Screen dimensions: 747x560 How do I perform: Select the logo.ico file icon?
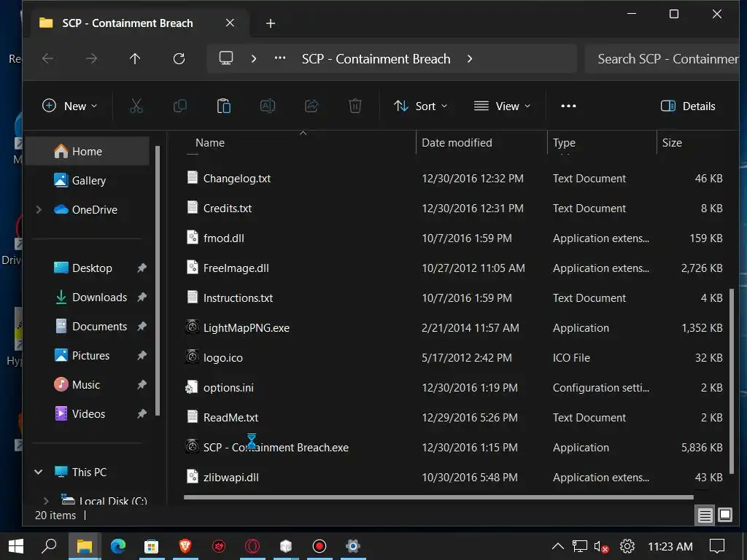tap(192, 357)
